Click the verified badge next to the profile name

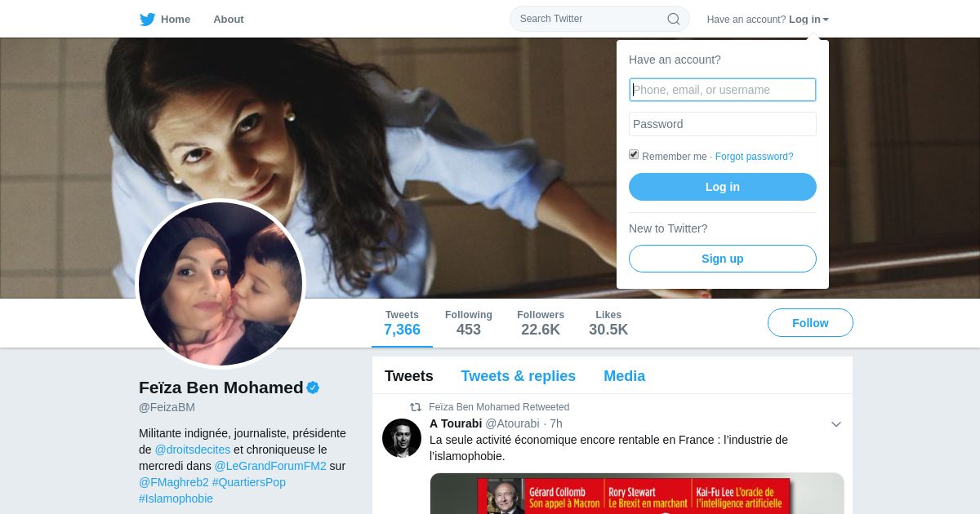tap(313, 388)
